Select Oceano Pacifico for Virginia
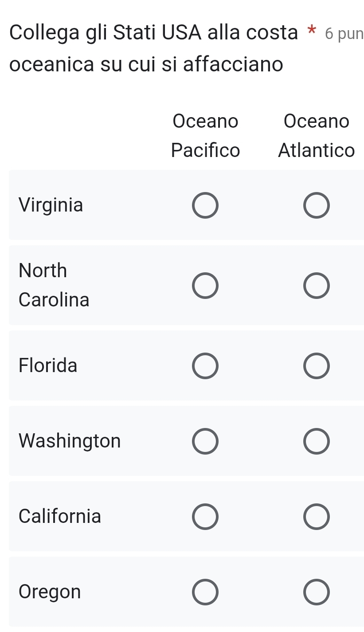Screen dimensions: 364x632 point(205,205)
